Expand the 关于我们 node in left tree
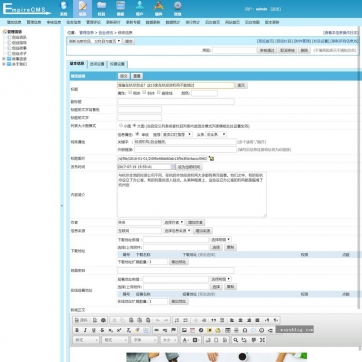 tap(4, 64)
